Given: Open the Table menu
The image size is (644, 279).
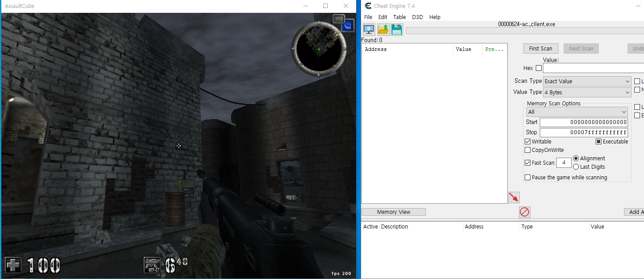Looking at the screenshot, I should (x=400, y=17).
